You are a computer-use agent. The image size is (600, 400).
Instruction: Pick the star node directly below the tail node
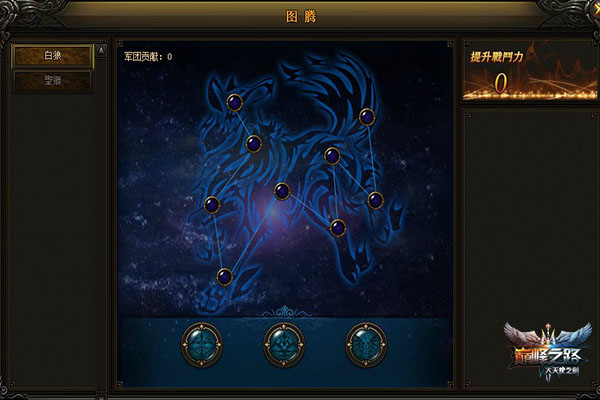[x=332, y=156]
